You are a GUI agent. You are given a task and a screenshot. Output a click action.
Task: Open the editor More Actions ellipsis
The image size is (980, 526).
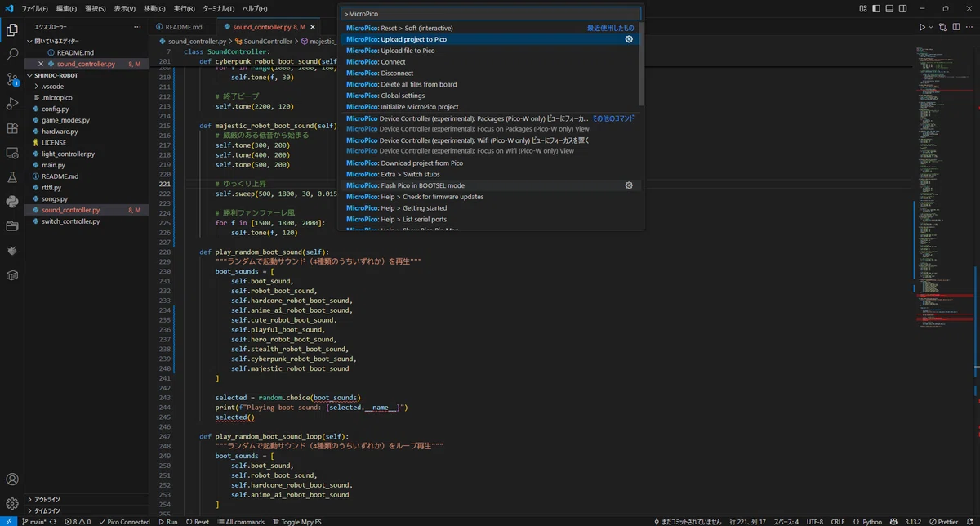click(x=969, y=27)
